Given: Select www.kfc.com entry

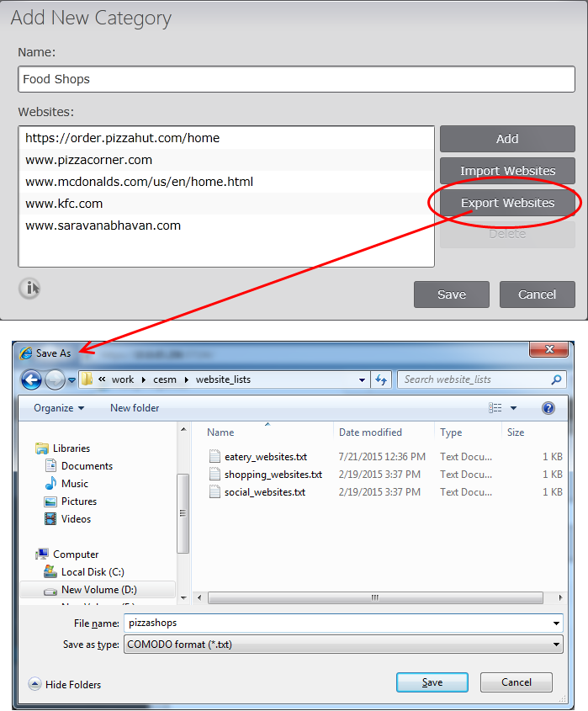Looking at the screenshot, I should click(226, 204).
